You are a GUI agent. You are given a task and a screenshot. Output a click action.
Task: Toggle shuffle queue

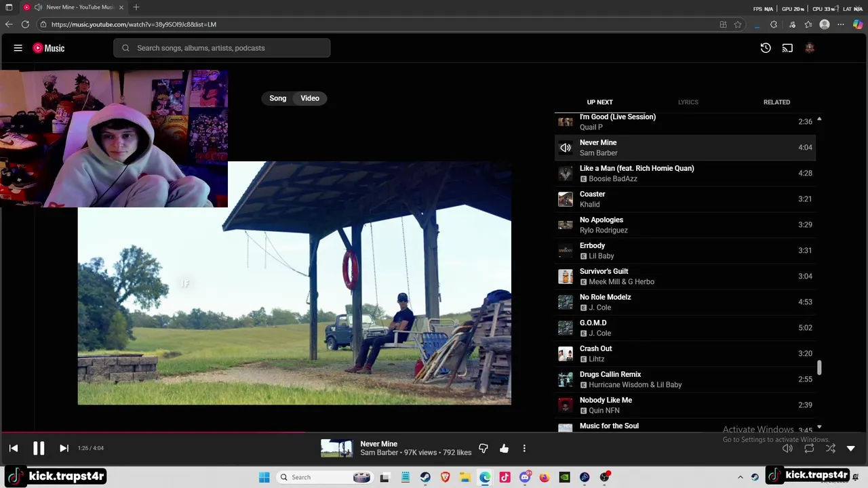point(831,448)
